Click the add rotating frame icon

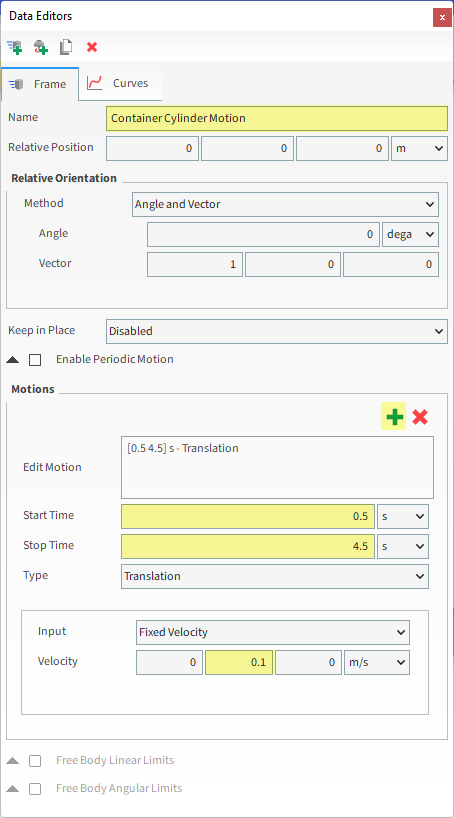[x=41, y=47]
